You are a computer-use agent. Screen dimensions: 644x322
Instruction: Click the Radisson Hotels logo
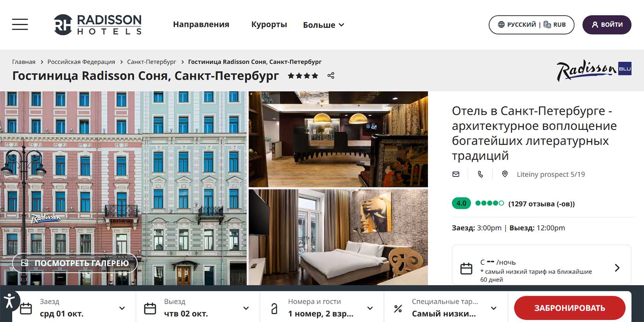(x=98, y=24)
